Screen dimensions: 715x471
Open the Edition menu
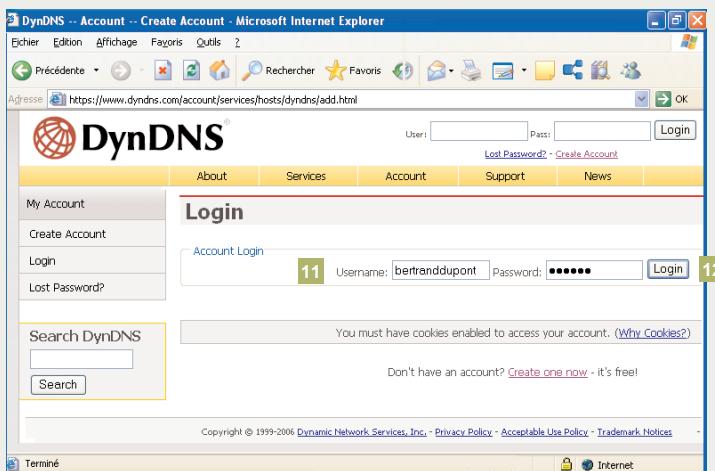point(67,42)
